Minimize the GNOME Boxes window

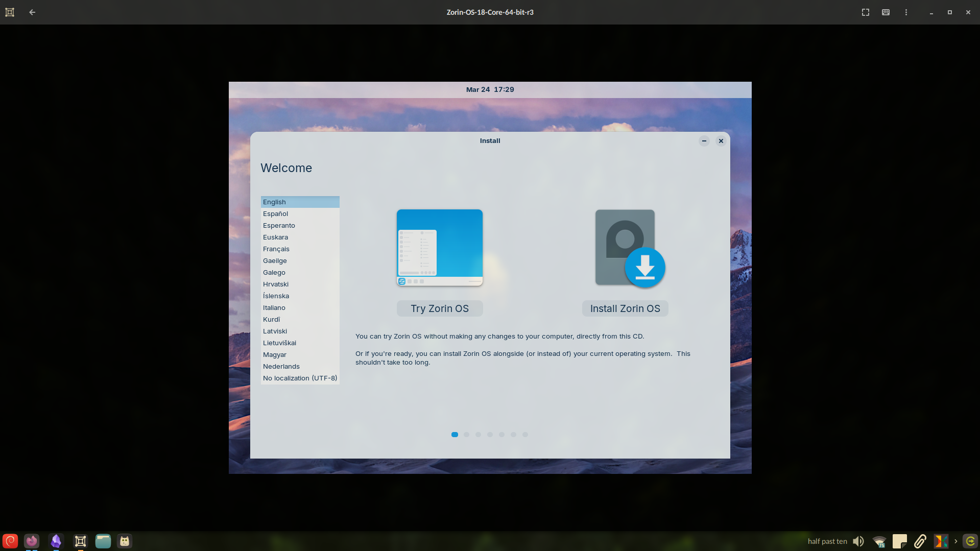coord(931,12)
